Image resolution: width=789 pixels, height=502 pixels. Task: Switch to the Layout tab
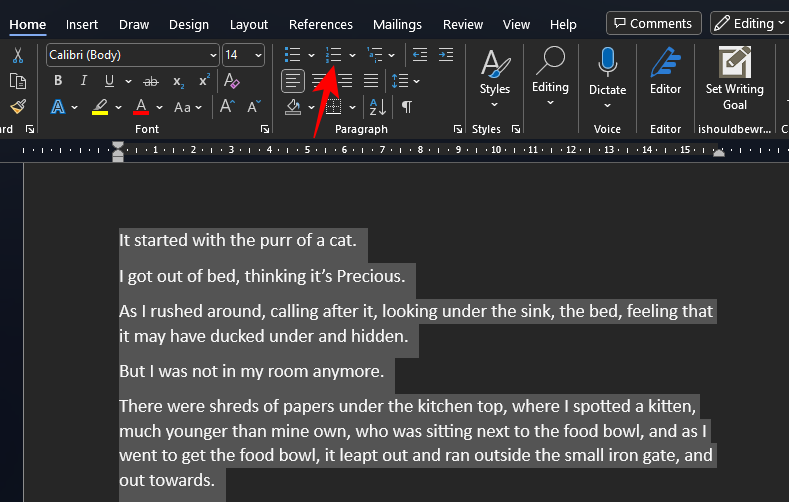249,25
